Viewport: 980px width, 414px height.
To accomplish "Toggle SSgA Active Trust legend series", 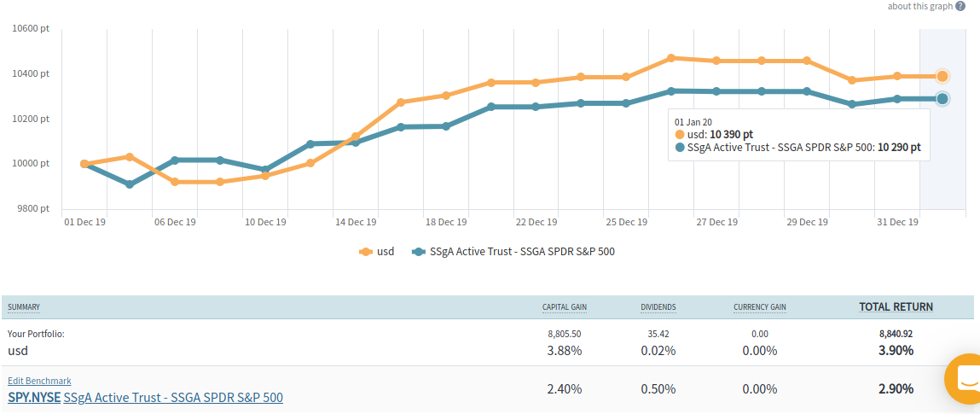I will click(535, 252).
